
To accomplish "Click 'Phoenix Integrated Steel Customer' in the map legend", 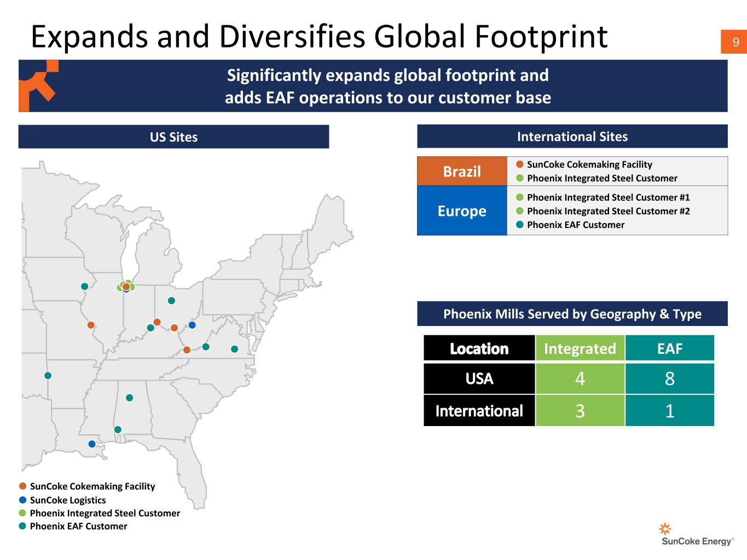I will tap(105, 513).
